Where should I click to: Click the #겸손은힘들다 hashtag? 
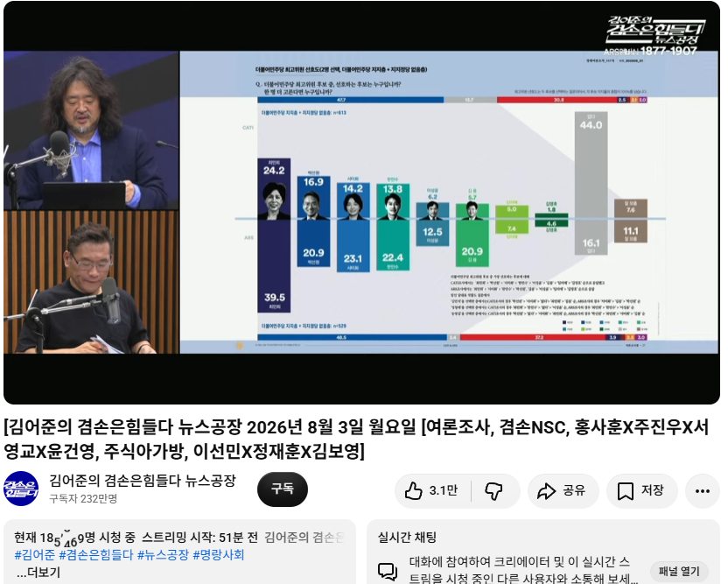pyautogui.click(x=96, y=555)
